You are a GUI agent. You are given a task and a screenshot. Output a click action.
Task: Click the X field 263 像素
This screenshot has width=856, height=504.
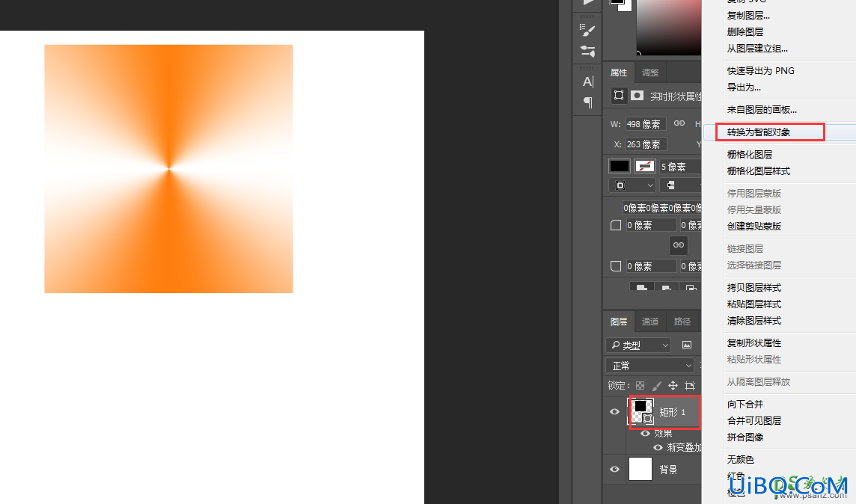(645, 144)
